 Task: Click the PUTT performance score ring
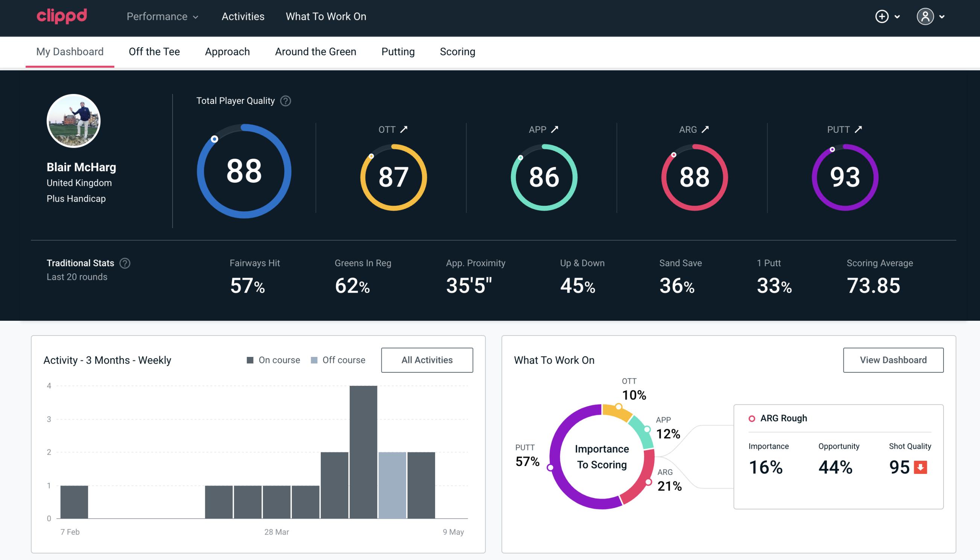[845, 176]
